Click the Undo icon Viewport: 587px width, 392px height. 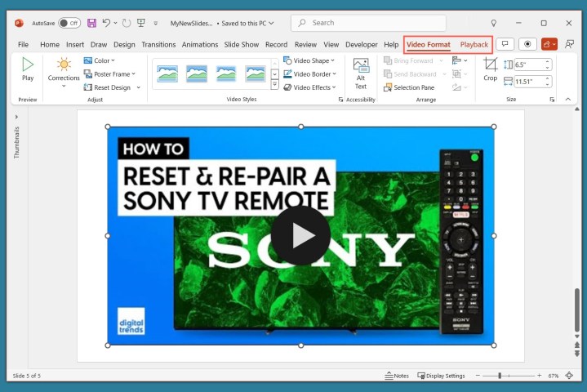coord(106,23)
